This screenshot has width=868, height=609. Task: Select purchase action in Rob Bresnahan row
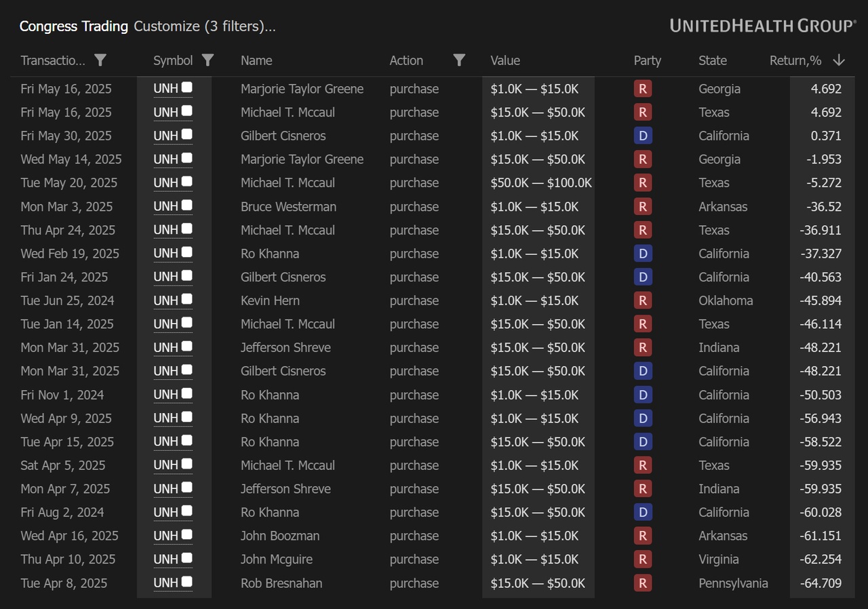coord(414,583)
